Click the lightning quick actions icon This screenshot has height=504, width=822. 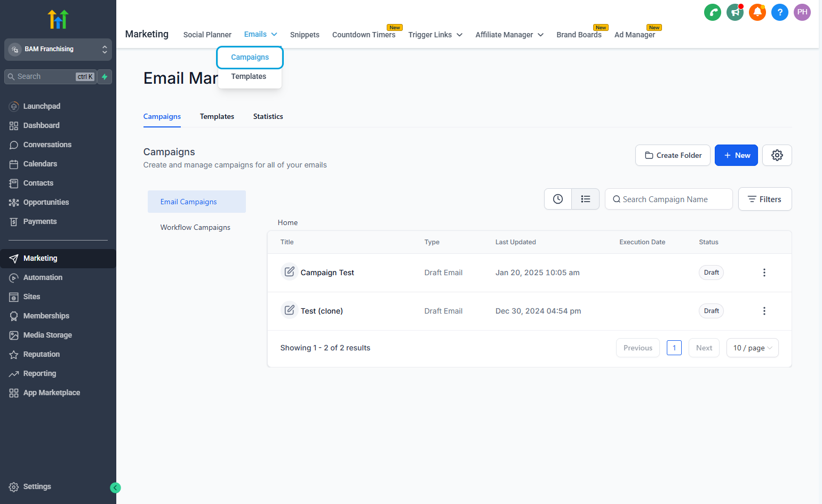click(x=105, y=77)
